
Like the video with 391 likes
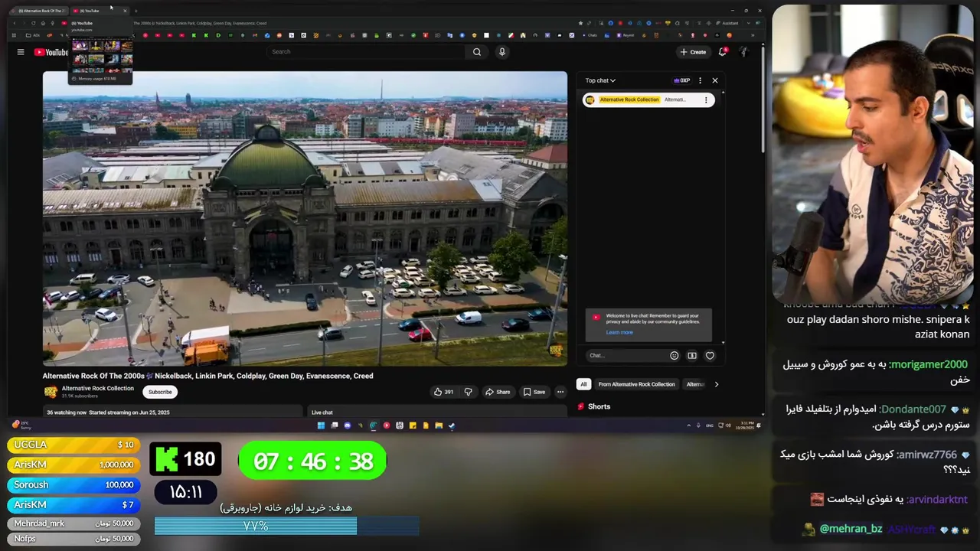[x=443, y=392]
